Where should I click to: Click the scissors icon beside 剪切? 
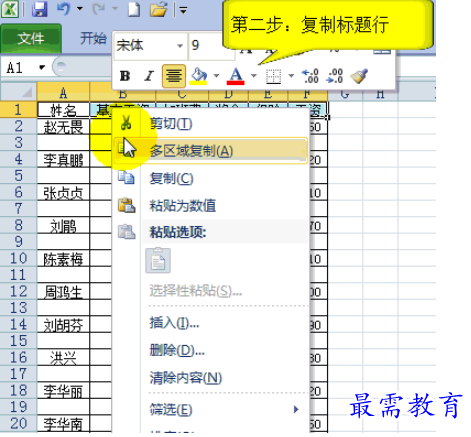coord(126,123)
